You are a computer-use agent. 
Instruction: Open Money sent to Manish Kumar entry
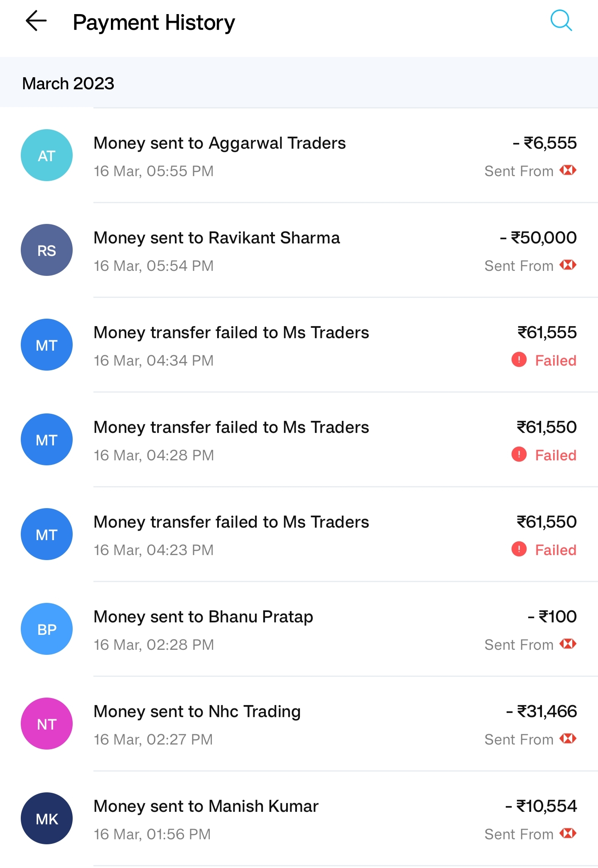299,819
